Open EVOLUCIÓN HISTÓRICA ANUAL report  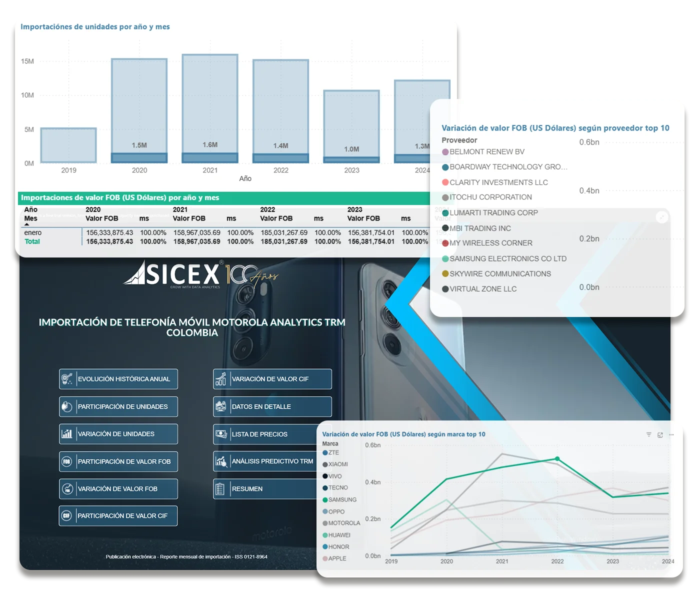[118, 379]
